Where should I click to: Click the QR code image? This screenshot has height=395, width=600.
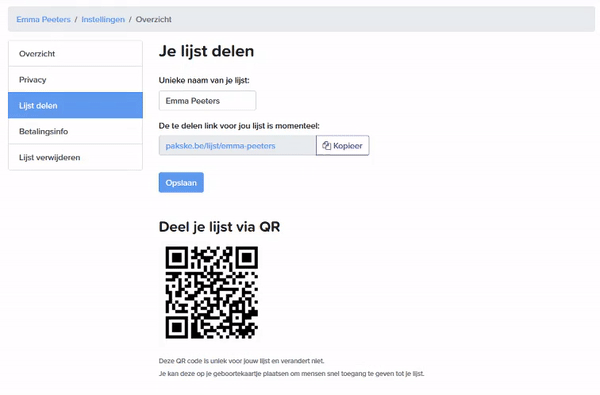coord(212,292)
